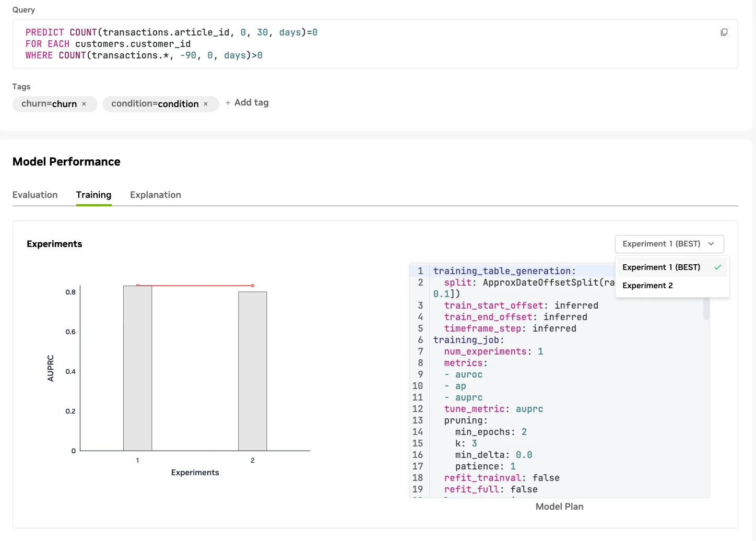
Task: Click the Model Plan caption
Action: point(559,507)
